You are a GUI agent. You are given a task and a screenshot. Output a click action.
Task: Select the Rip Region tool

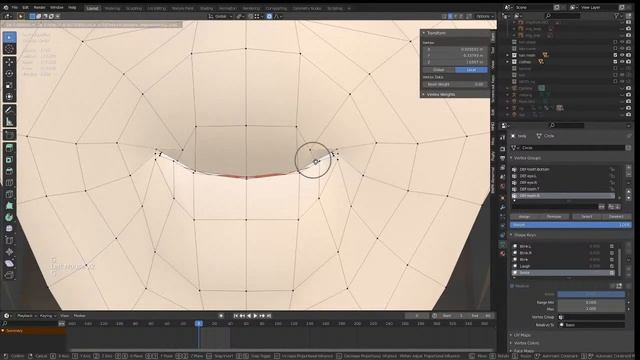pyautogui.click(x=9, y=275)
